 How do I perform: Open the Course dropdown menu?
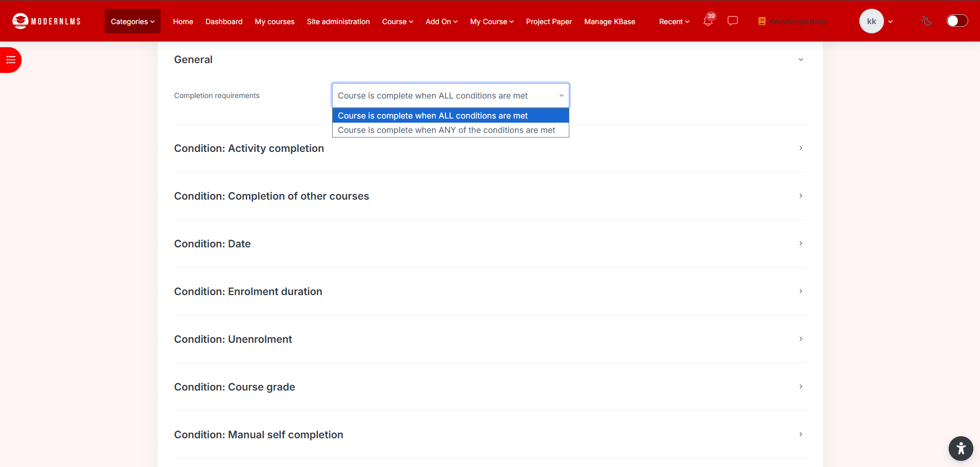(397, 22)
